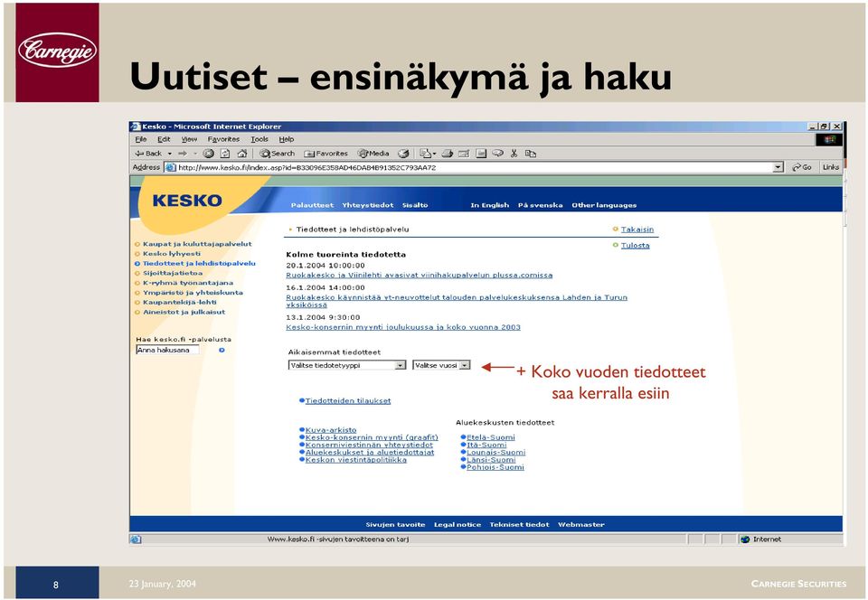Click the Cut scissors icon
868x600 pixels.
[514, 154]
